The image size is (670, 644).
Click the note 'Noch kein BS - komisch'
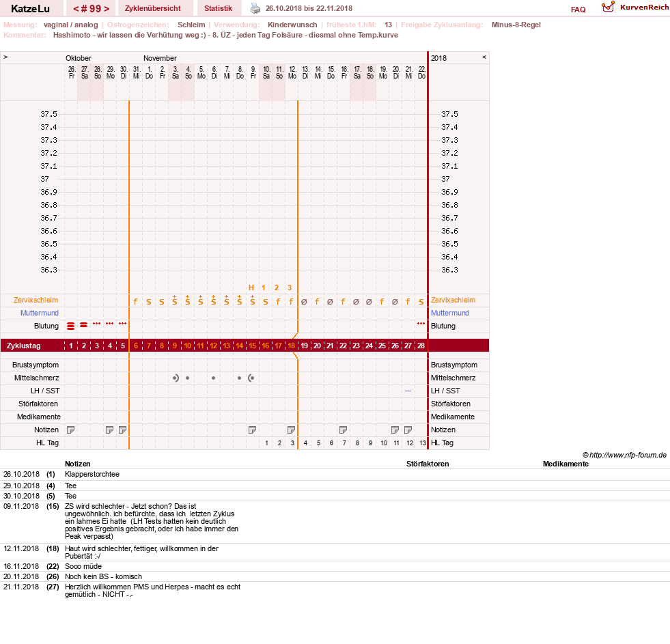point(103,576)
